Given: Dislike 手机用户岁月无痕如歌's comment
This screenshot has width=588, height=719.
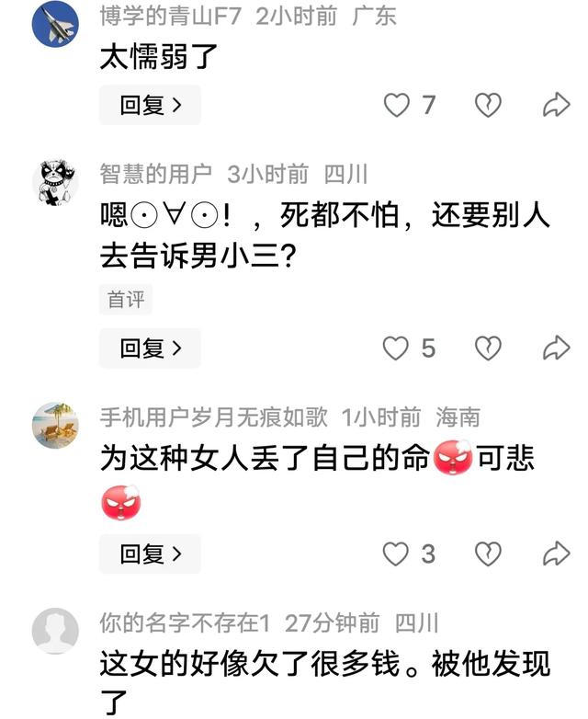Looking at the screenshot, I should (x=488, y=554).
